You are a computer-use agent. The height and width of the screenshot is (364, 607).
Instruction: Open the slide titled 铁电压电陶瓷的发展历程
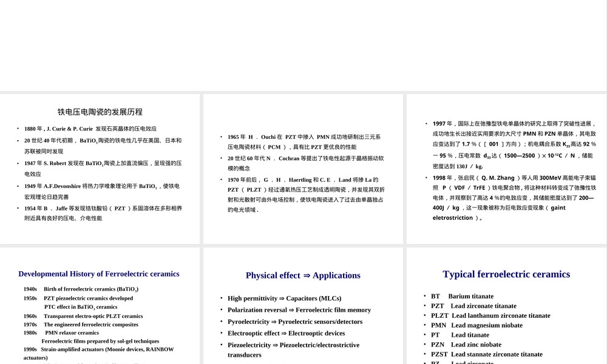click(x=100, y=169)
